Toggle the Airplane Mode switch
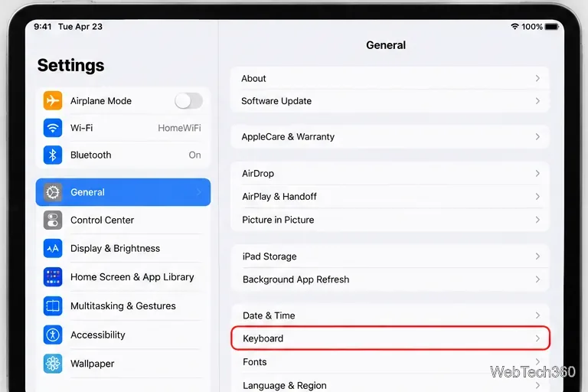588x392 pixels. pyautogui.click(x=188, y=100)
